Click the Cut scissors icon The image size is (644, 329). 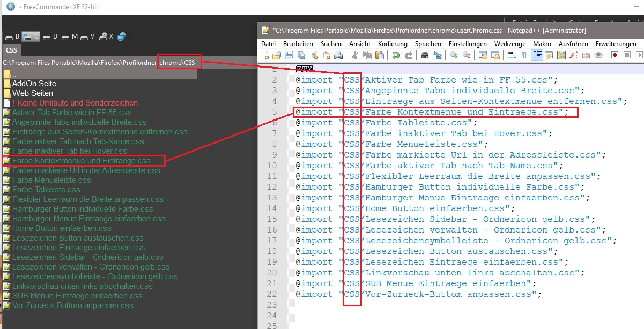[354, 55]
